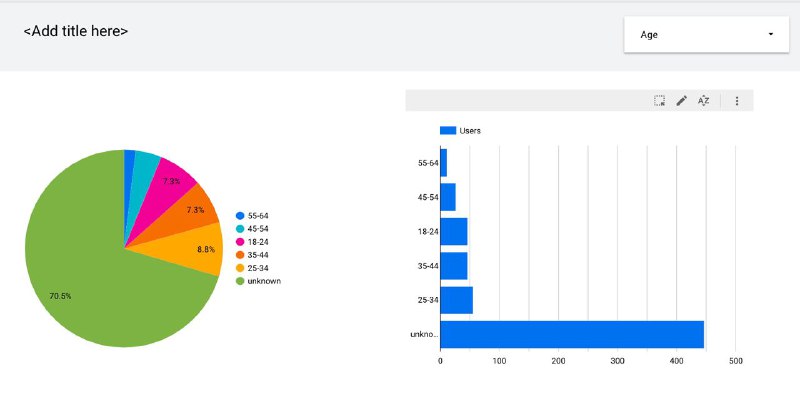The width and height of the screenshot is (800, 396).
Task: Open the Age dropdown control
Action: click(x=706, y=34)
